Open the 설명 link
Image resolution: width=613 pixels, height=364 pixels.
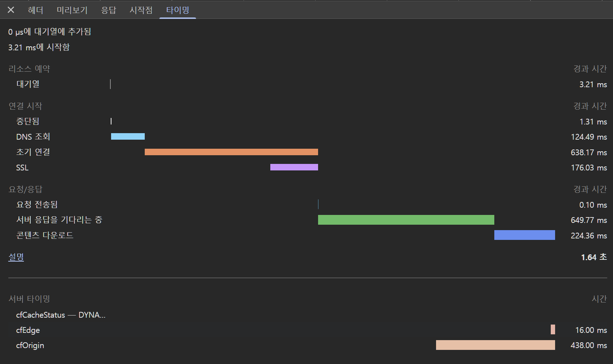16,257
